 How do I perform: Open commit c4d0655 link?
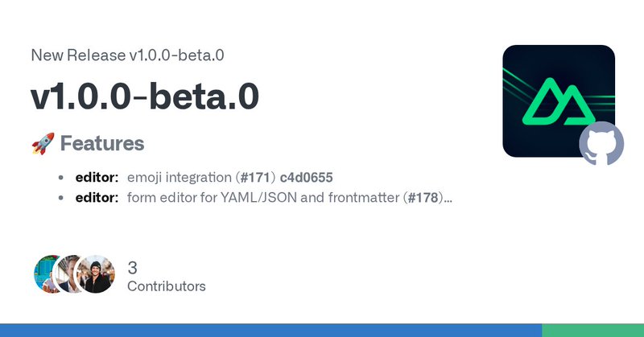click(307, 177)
